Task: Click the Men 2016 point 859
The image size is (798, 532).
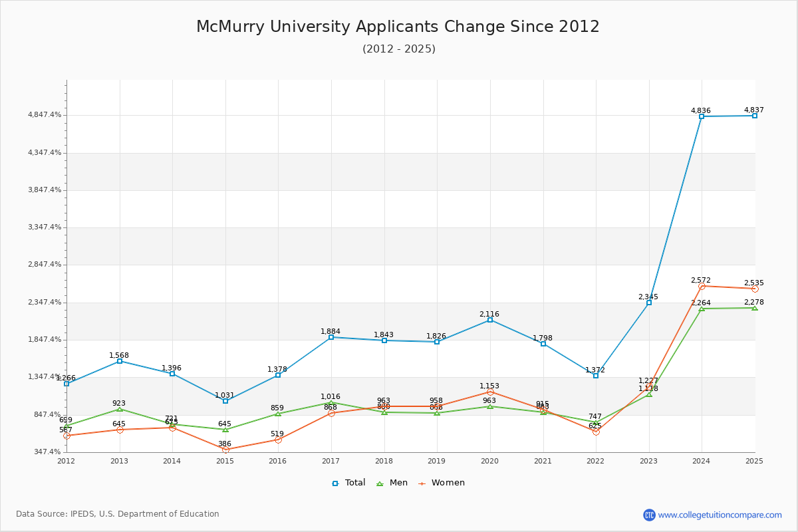Action: [278, 414]
